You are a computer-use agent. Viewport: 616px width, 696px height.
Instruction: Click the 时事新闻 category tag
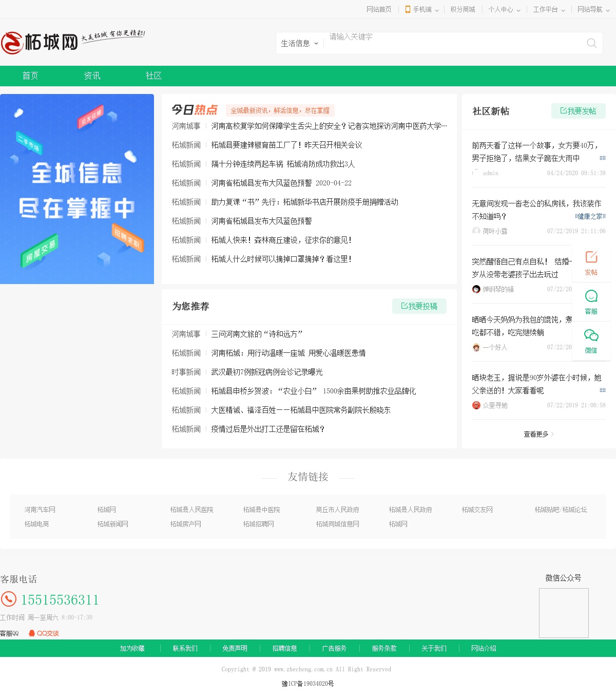pos(186,372)
